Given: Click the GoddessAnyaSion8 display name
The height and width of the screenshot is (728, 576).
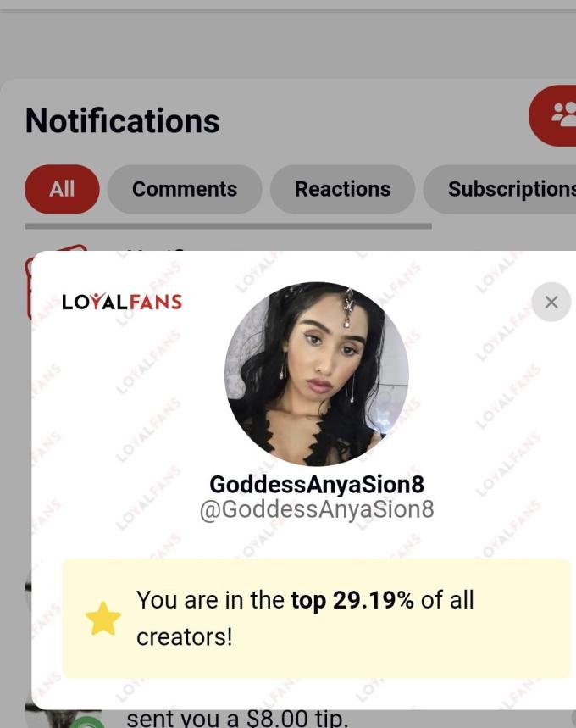Looking at the screenshot, I should 317,484.
